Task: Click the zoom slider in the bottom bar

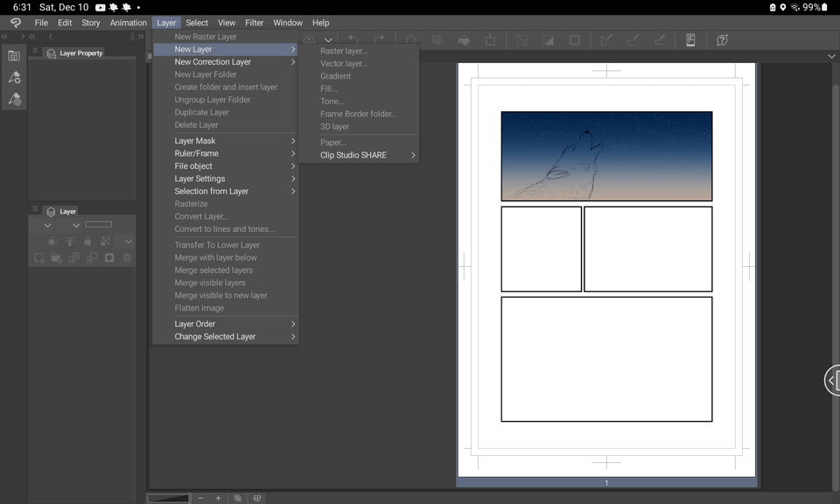Action: tap(169, 498)
